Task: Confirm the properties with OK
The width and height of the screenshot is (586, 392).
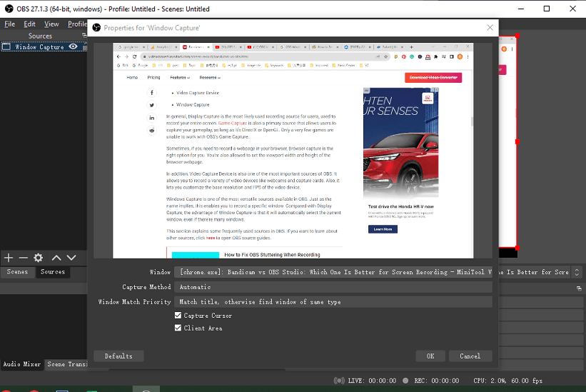Action: point(430,356)
